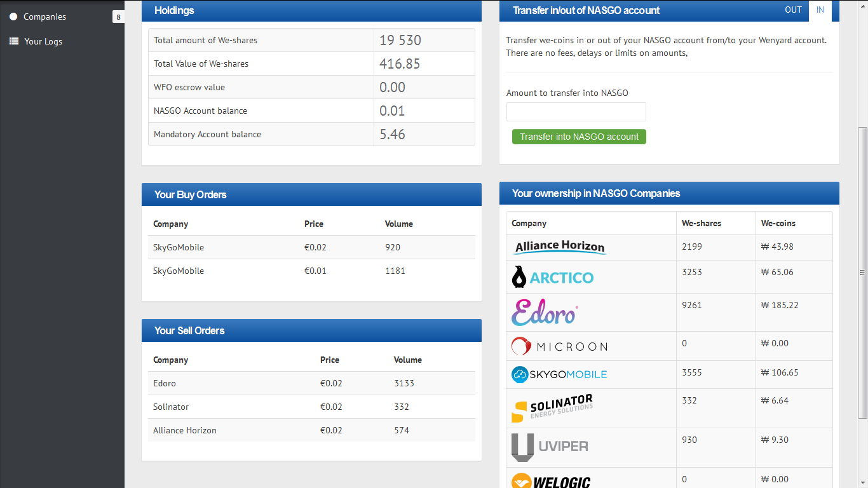This screenshot has width=868, height=488.
Task: Click the Welogic company logo
Action: (x=551, y=481)
